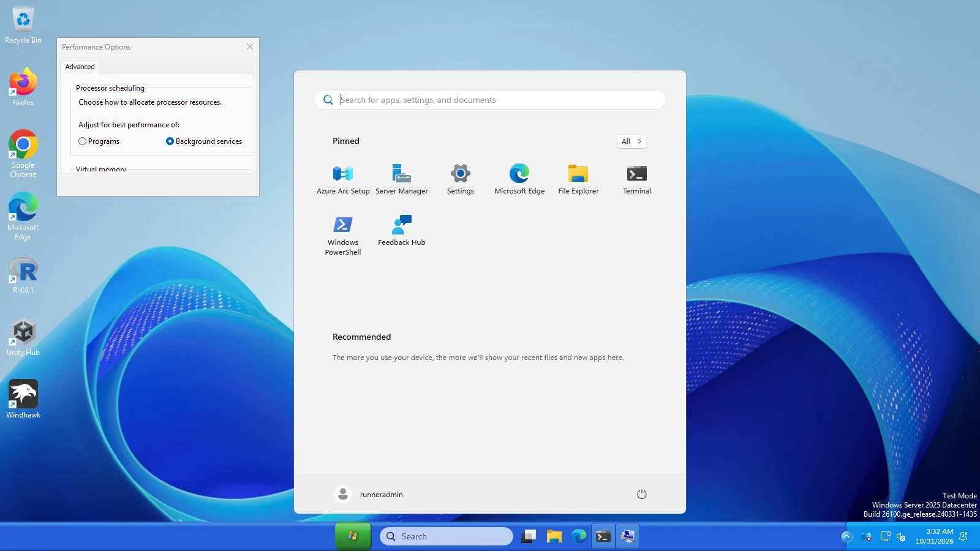
Task: Click the taskbar Search box
Action: pos(447,536)
